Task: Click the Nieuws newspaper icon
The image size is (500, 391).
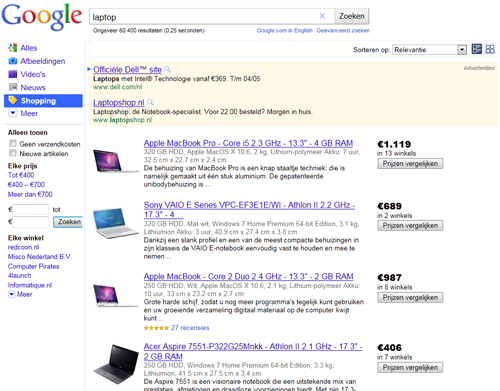Action: pos(13,87)
